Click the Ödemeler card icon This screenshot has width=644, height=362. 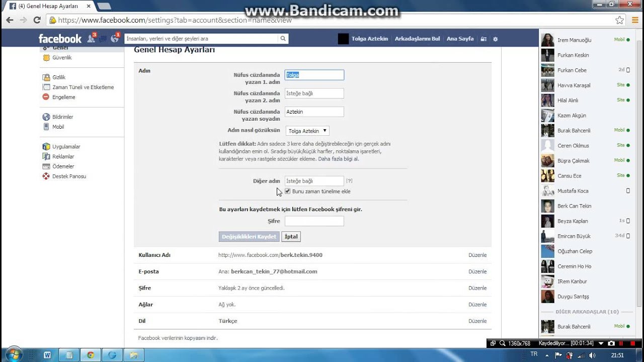tap(46, 166)
